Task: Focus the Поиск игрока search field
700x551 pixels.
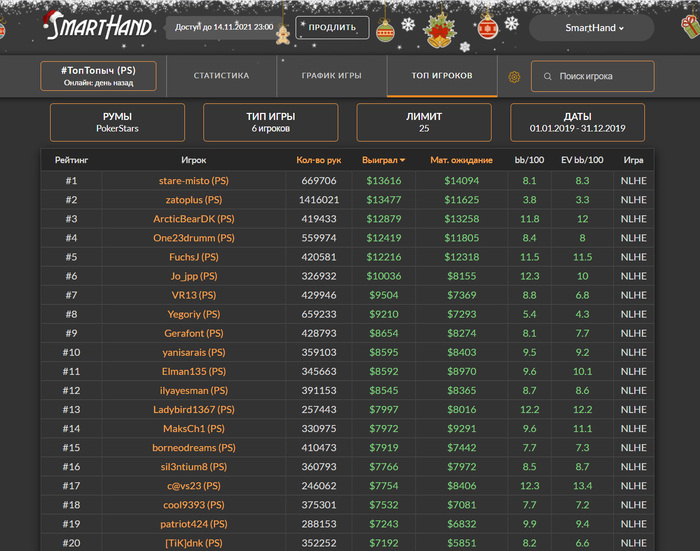Action: click(x=600, y=77)
